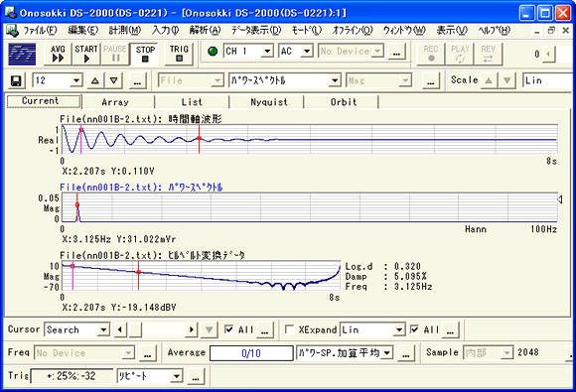Click the PLAY playback button
This screenshot has height=392, width=576.
click(460, 54)
